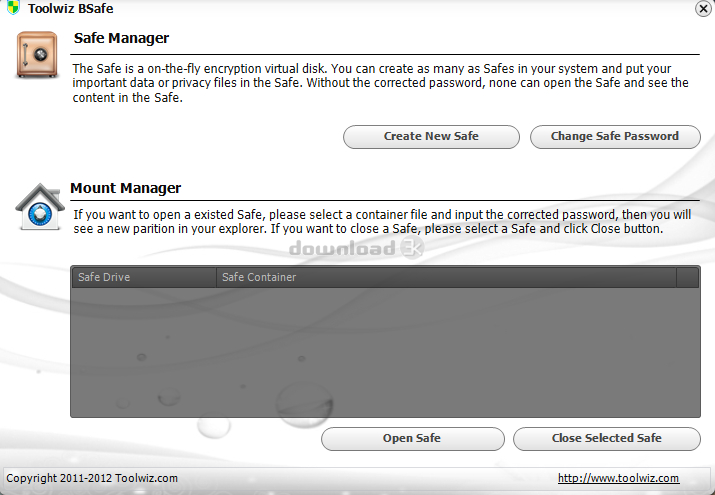The height and width of the screenshot is (495, 715).
Task: Click the Create New Safe button
Action: pos(431,137)
